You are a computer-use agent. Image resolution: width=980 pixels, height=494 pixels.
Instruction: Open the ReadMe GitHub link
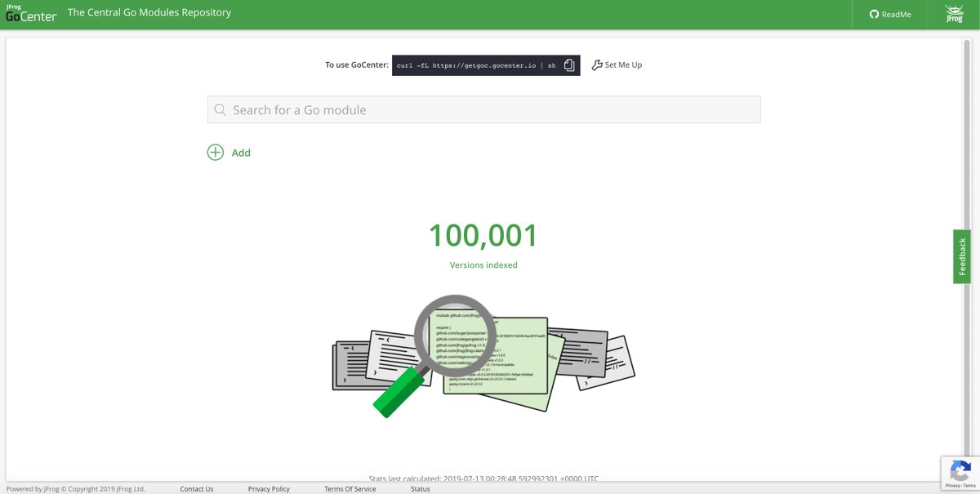pyautogui.click(x=890, y=14)
